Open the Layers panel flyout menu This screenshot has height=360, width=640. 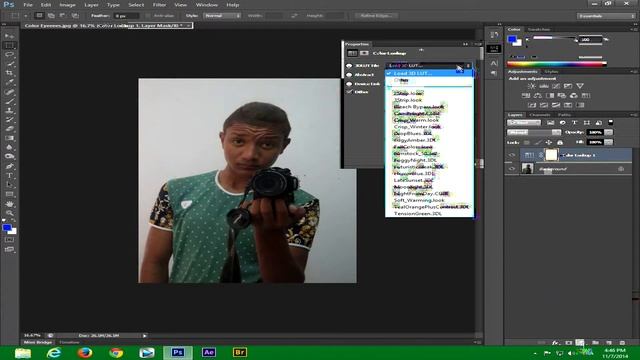pos(633,115)
